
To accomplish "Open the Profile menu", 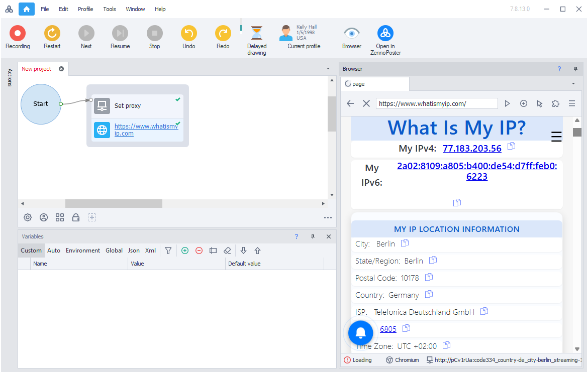I will [x=85, y=9].
